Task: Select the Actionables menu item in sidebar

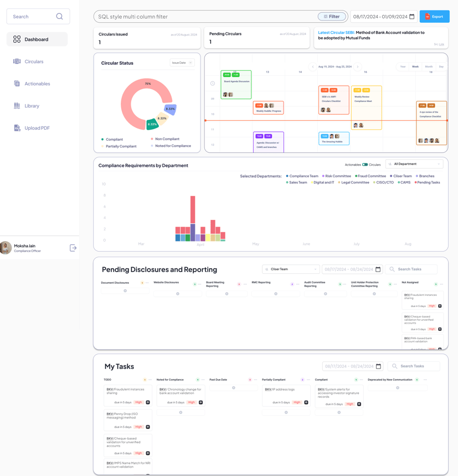Action: (x=32, y=84)
